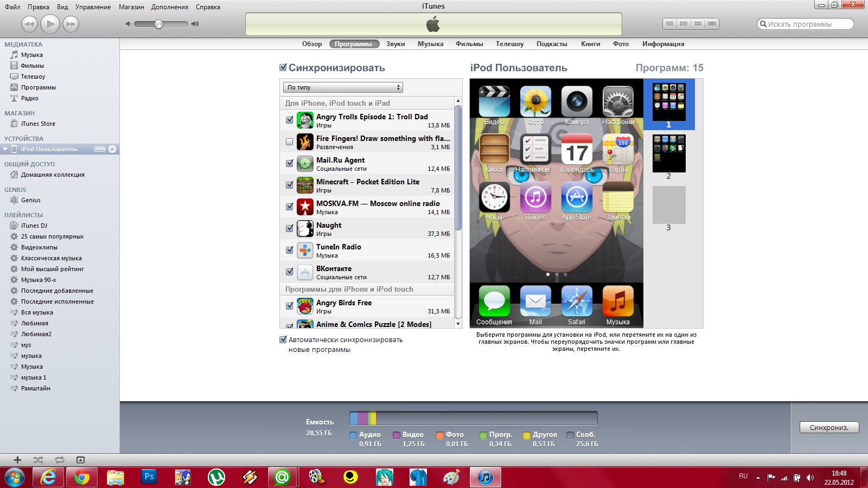868x488 pixels.
Task: Click the app list scroll down arrow
Action: (458, 324)
